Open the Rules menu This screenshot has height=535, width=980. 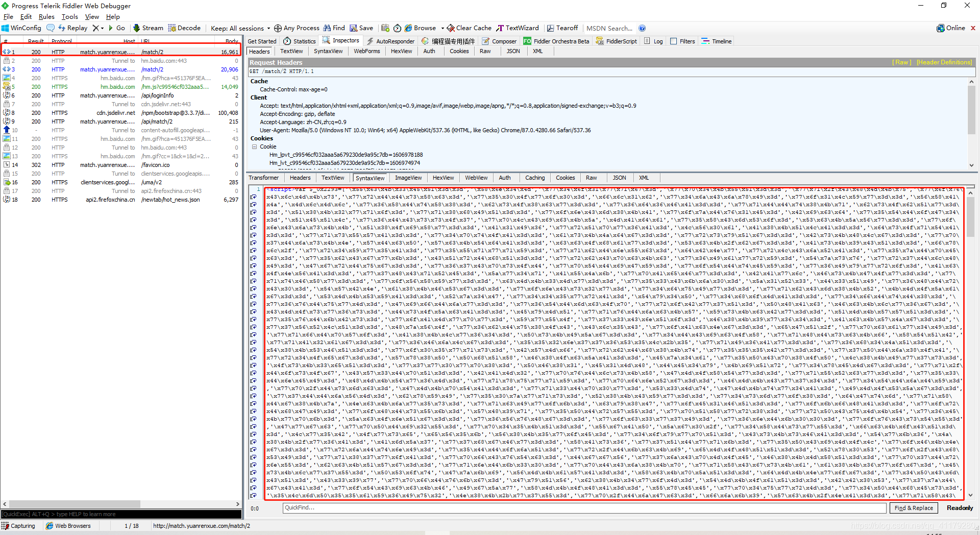[46, 17]
